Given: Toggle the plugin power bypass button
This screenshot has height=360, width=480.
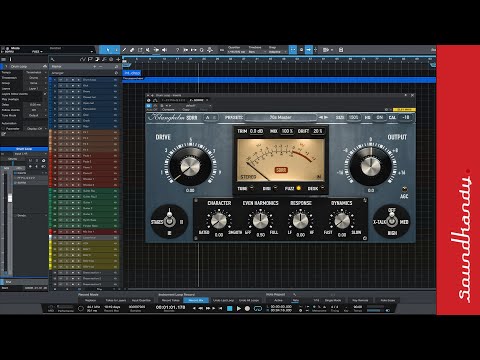Looking at the screenshot, I should pos(149,106).
